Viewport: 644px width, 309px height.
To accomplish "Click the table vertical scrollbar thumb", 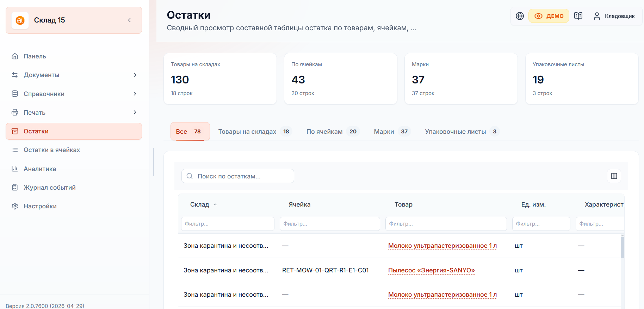I will (x=623, y=248).
